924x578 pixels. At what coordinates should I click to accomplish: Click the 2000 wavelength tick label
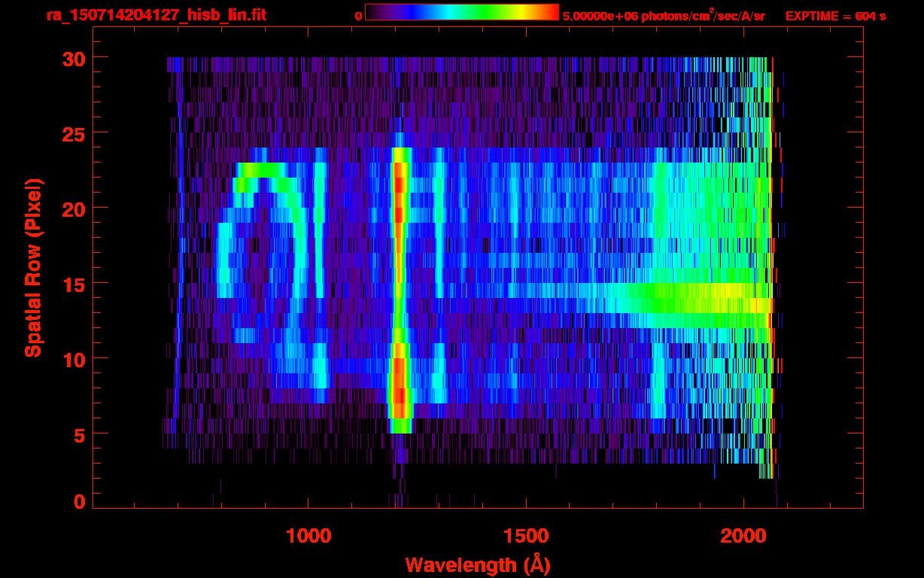tap(743, 535)
